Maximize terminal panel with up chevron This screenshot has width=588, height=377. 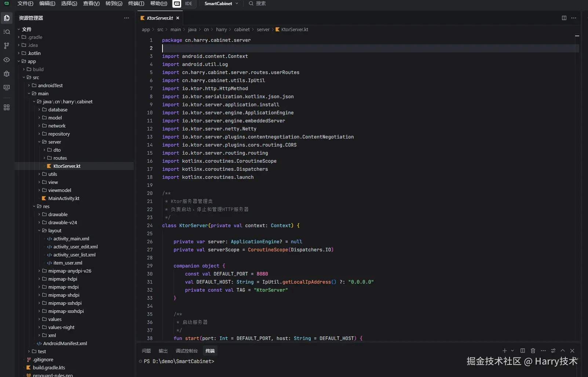(x=563, y=351)
